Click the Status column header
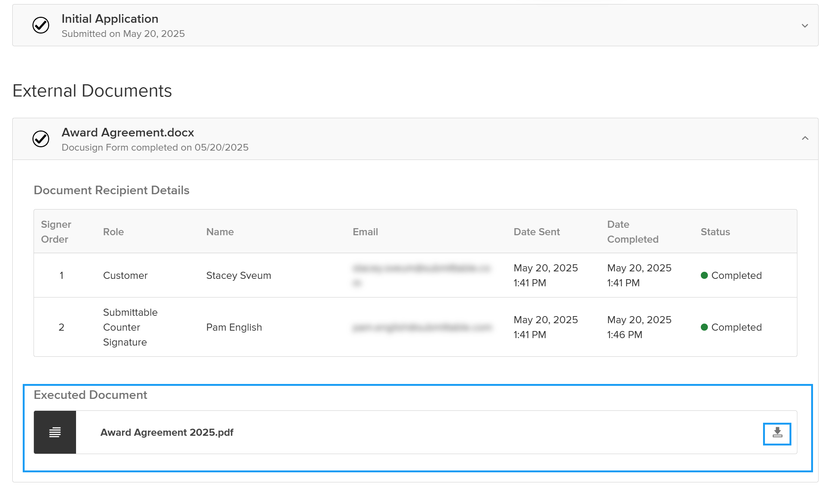835x504 pixels. [715, 232]
